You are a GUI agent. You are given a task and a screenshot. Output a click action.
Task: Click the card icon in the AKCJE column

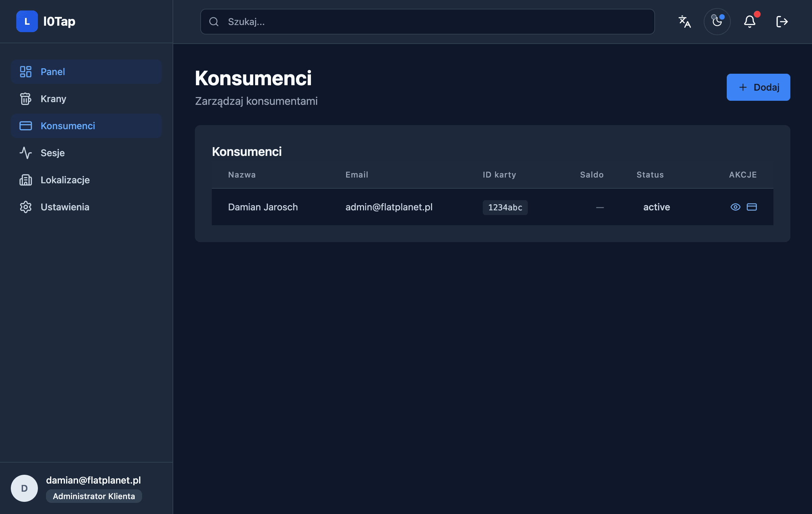coord(751,207)
